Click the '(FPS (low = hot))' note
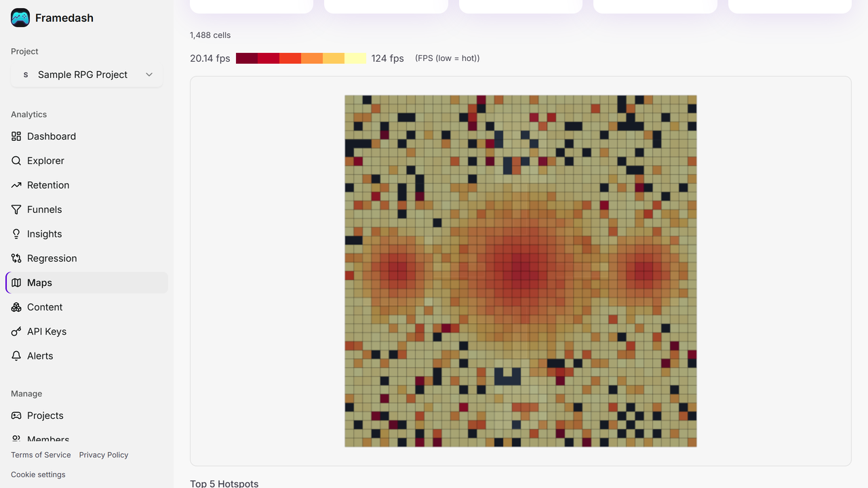This screenshot has width=868, height=488. [448, 58]
